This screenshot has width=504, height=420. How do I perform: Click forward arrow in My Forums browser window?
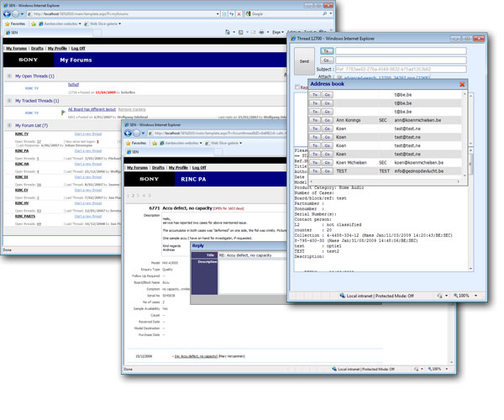click(15, 13)
